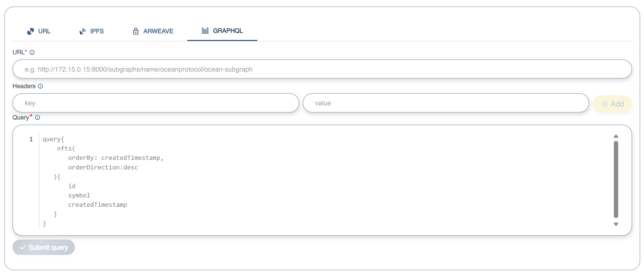Select the ARWEAVE tab
This screenshot has width=644, height=275.
pos(153,31)
